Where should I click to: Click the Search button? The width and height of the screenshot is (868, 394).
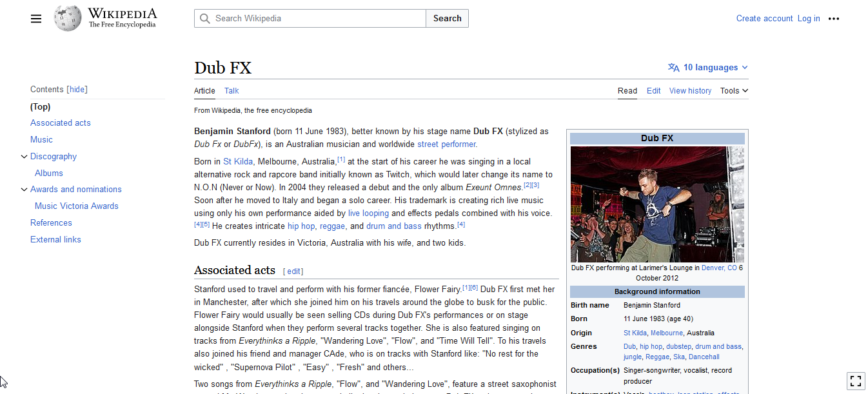click(448, 19)
